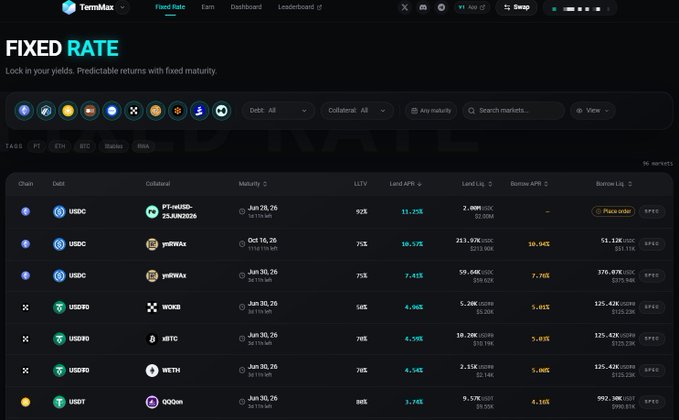Image resolution: width=679 pixels, height=420 pixels.
Task: Filter by the blue Base chain icon
Action: click(x=112, y=111)
